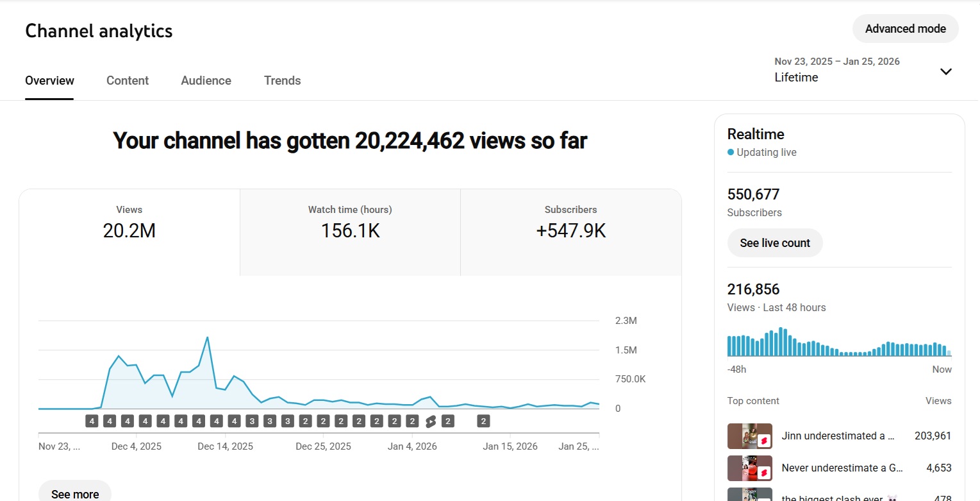Click the Shorts badge on Jinn underestimated thumbnail
The height and width of the screenshot is (501, 980).
click(x=764, y=441)
